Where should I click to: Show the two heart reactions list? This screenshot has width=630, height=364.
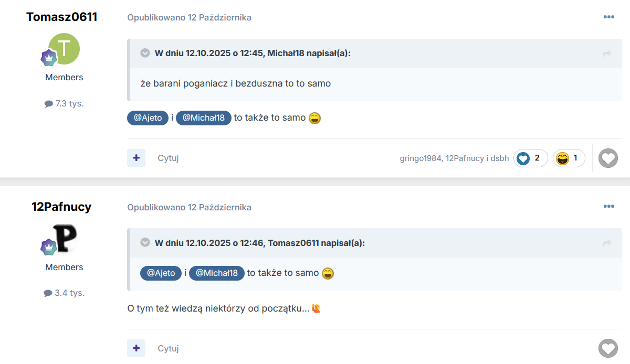531,158
